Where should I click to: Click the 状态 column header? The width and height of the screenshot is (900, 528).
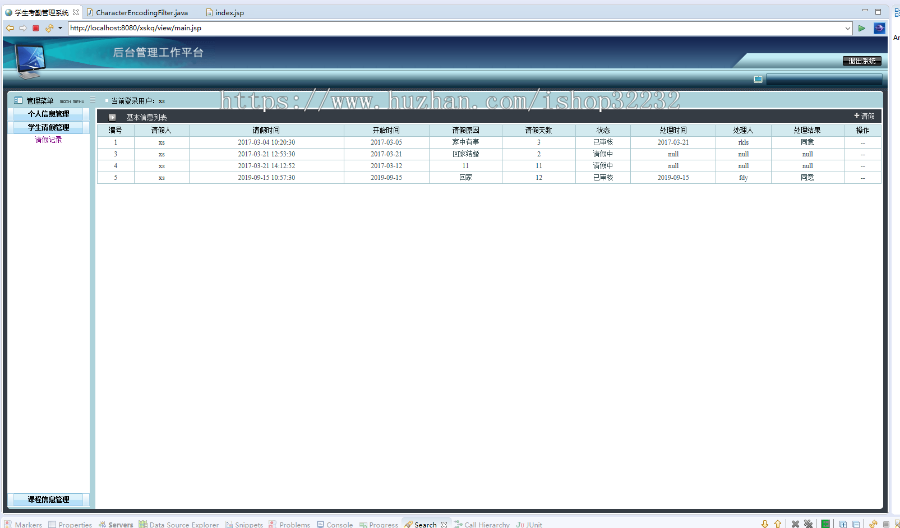tap(603, 130)
